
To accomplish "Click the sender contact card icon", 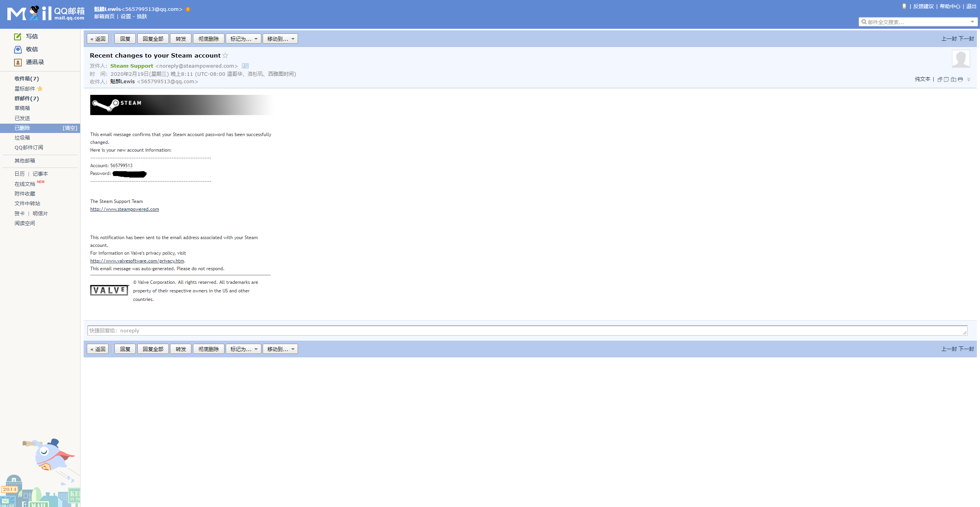I will (245, 66).
